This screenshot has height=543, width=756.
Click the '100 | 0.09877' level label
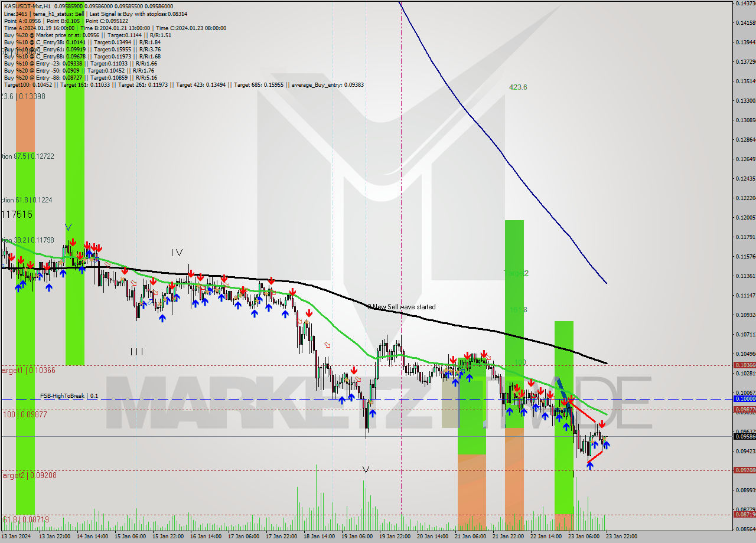[25, 415]
